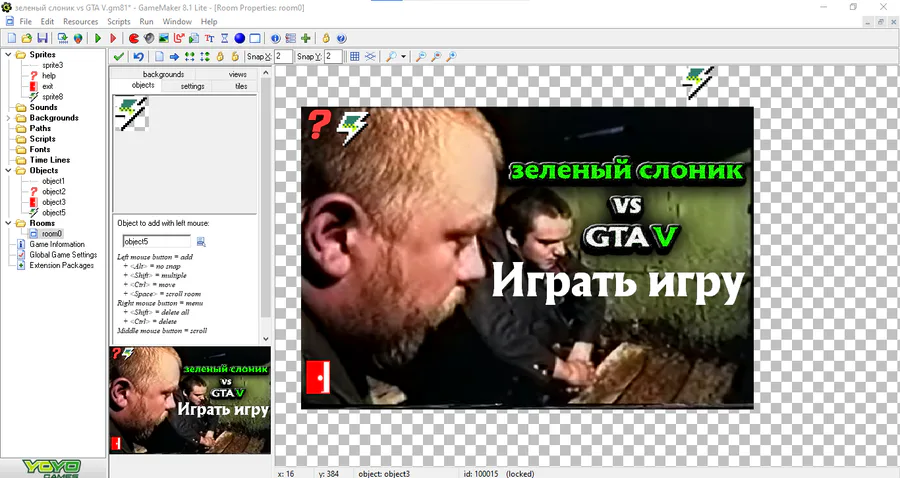Create a new room resource
This screenshot has width=900, height=478.
coord(255,38)
